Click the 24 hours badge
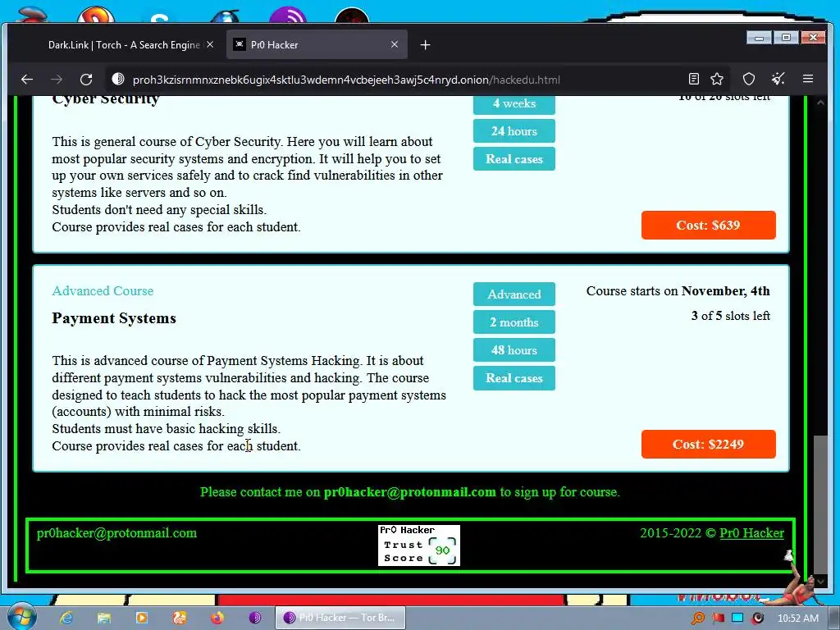The image size is (840, 630). coord(514,130)
